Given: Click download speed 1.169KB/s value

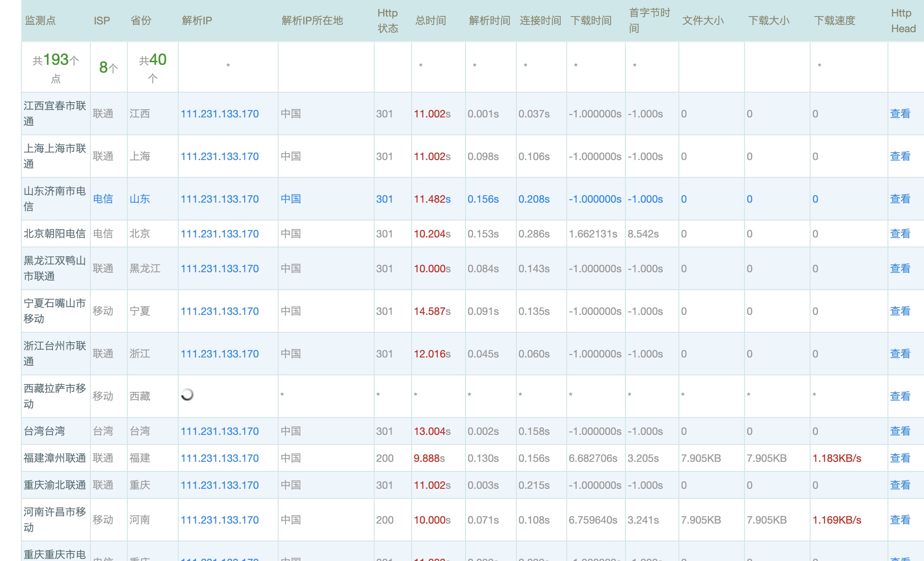Looking at the screenshot, I should [837, 520].
